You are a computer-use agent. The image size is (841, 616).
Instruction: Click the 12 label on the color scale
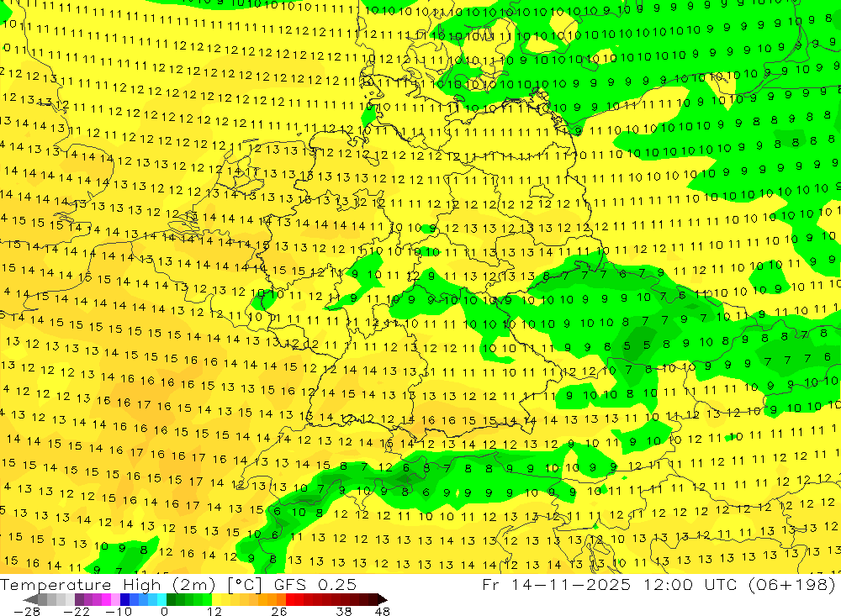pyautogui.click(x=214, y=611)
